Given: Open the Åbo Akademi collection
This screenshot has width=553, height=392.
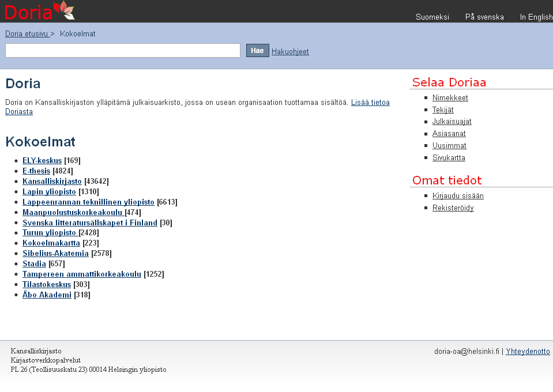Looking at the screenshot, I should [47, 295].
